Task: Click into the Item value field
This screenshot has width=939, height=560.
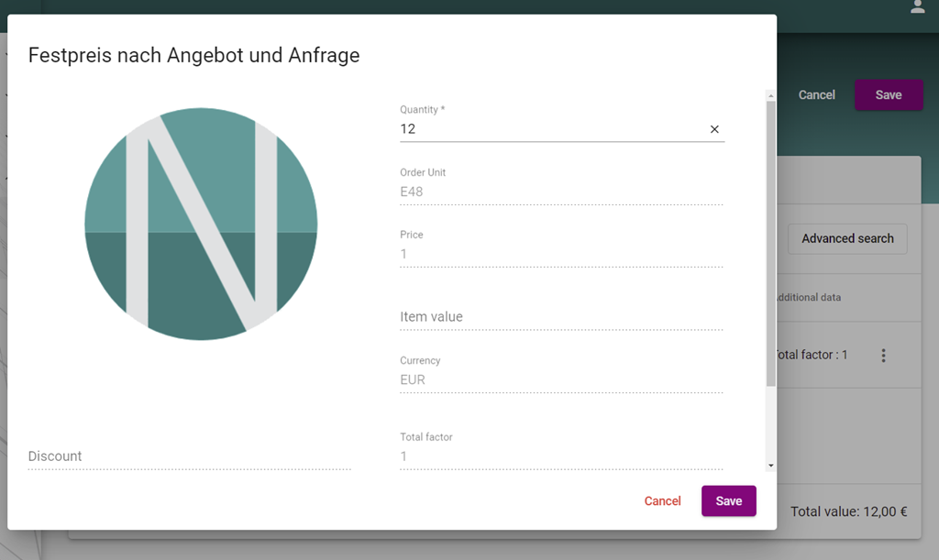Action: (x=560, y=316)
